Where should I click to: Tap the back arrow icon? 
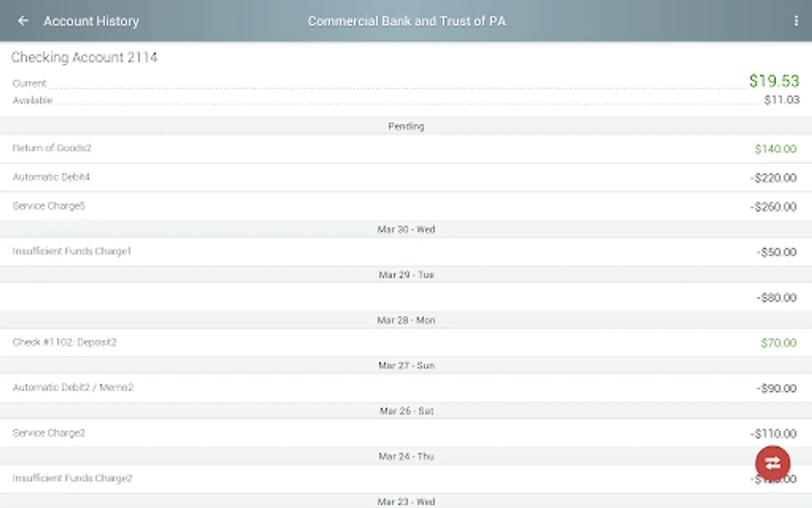[x=23, y=21]
